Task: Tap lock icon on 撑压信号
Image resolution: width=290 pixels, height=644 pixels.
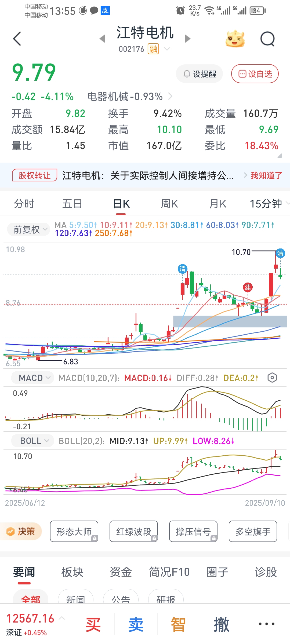Action: tap(213, 538)
